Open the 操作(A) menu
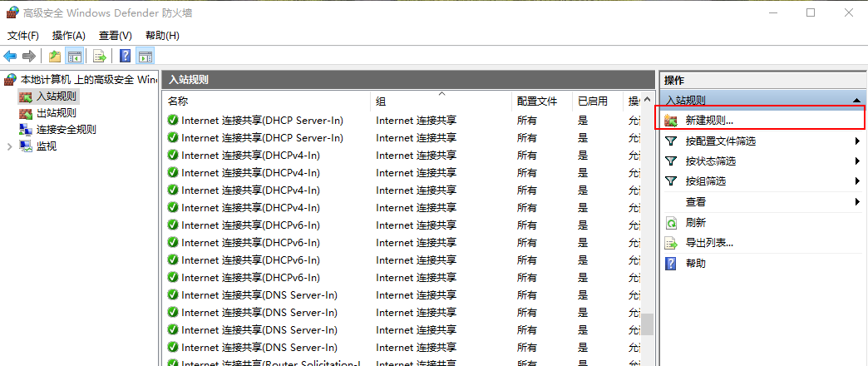This screenshot has height=366, width=868. 68,36
